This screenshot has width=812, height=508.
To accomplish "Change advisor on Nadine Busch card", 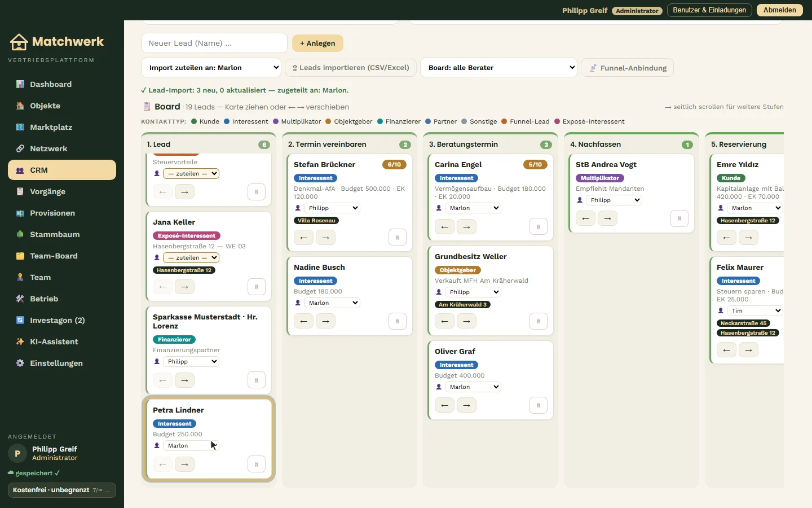I will (x=332, y=303).
